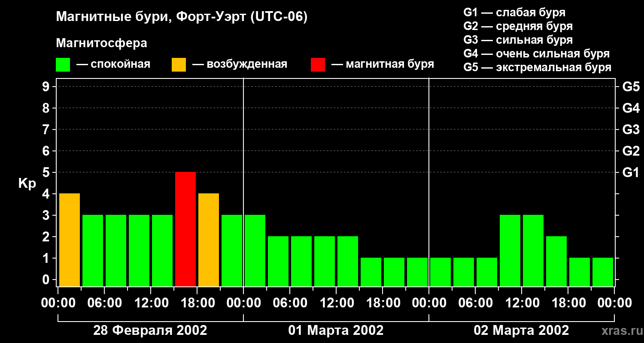Viewport: 644px width, 343px height.
Task: Click the right-axis label 'G2'
Action: tap(631, 151)
